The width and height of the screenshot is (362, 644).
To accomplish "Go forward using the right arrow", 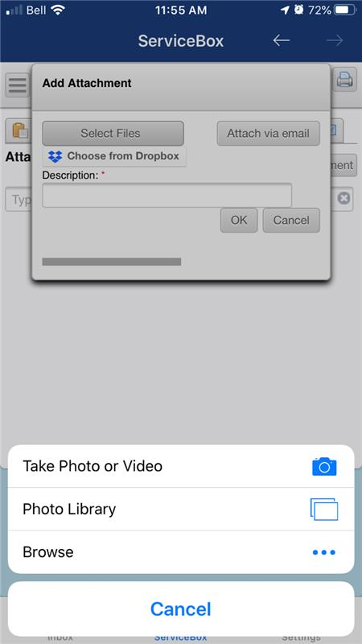I will [335, 40].
